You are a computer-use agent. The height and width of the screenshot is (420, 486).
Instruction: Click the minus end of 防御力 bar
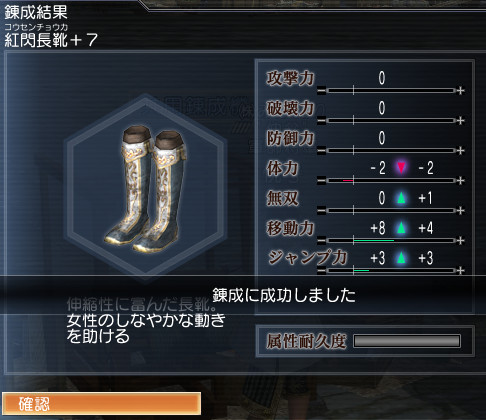321,151
